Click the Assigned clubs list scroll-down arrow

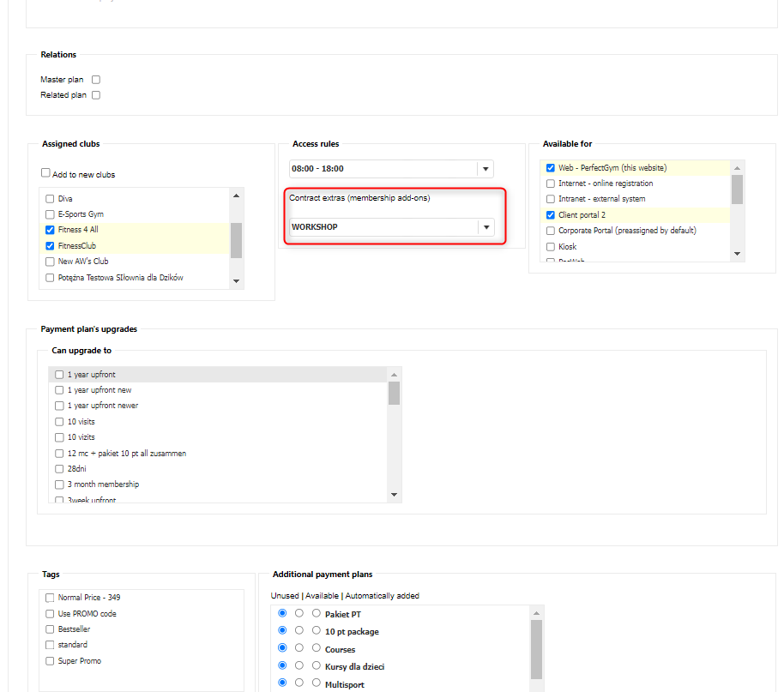(236, 280)
